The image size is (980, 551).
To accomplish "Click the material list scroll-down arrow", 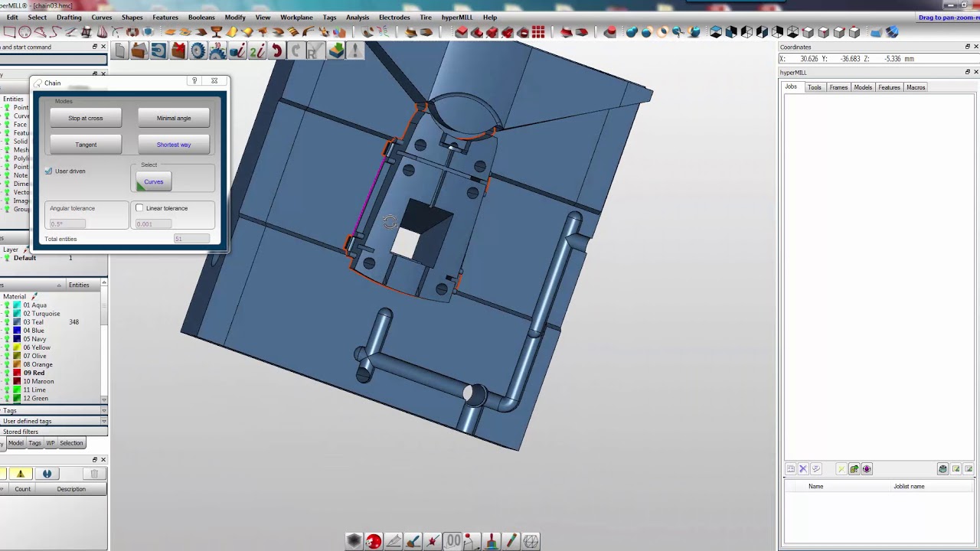I will (x=104, y=399).
